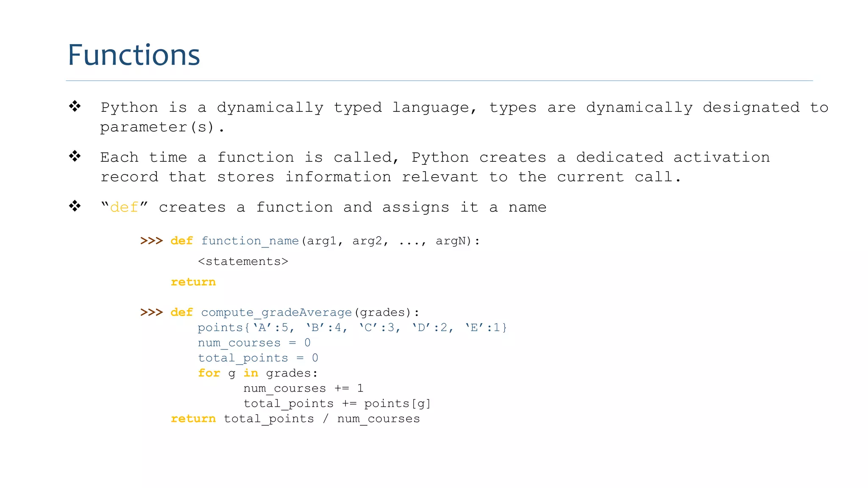Click the <statements> placeholder line

point(243,261)
